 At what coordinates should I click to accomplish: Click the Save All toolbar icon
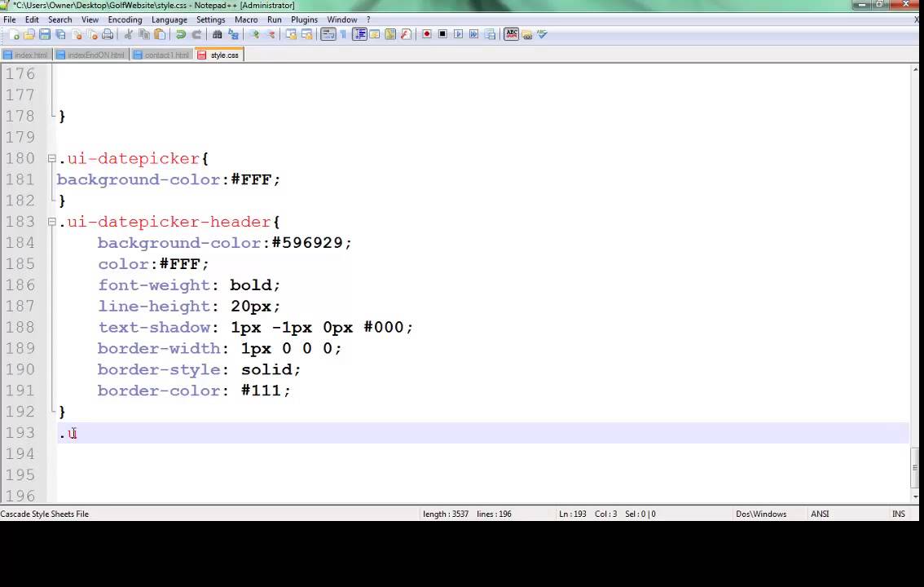click(60, 35)
